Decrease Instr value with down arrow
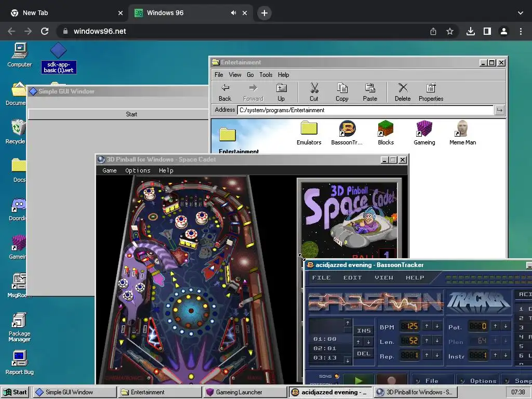The height and width of the screenshot is (399, 532). 506,355
